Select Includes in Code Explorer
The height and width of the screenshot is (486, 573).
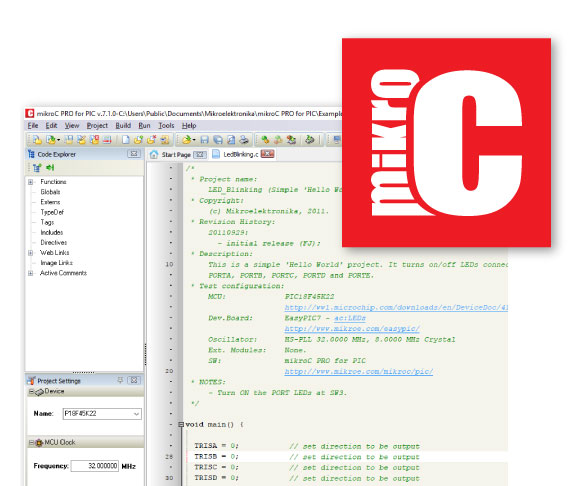click(x=52, y=232)
